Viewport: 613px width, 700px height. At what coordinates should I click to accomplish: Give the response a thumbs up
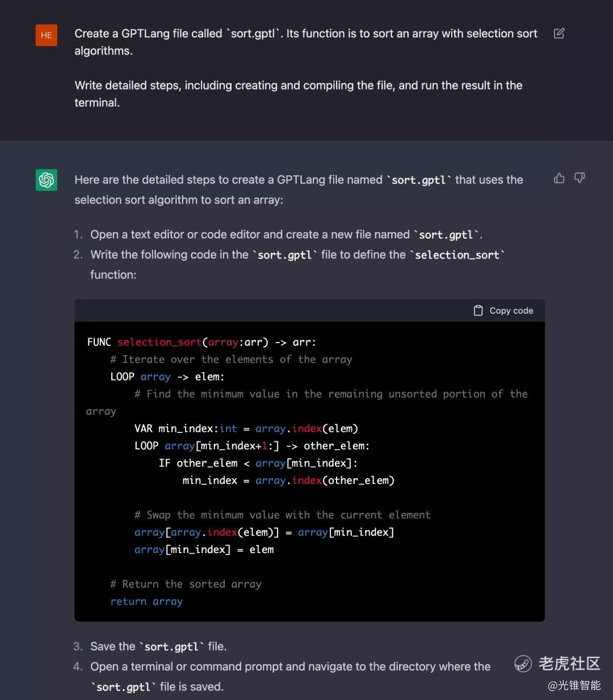559,178
